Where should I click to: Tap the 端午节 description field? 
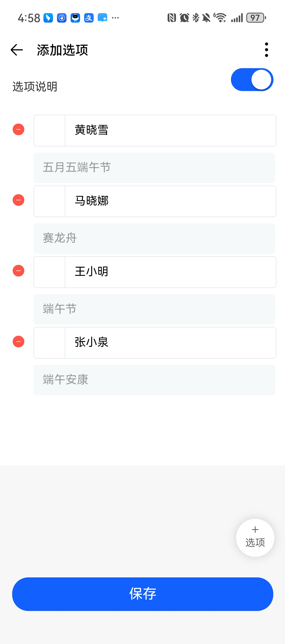click(154, 309)
